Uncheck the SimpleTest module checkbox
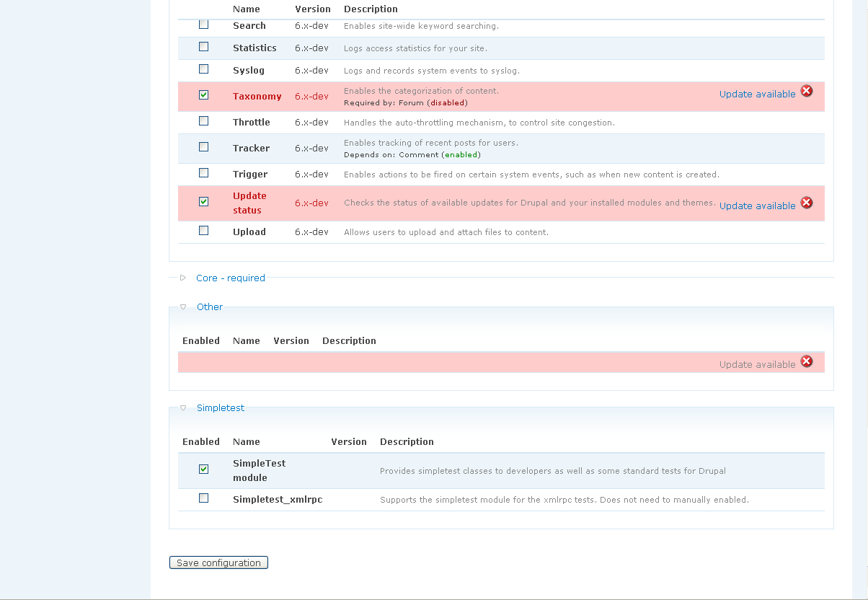The width and height of the screenshot is (868, 600). tap(203, 469)
